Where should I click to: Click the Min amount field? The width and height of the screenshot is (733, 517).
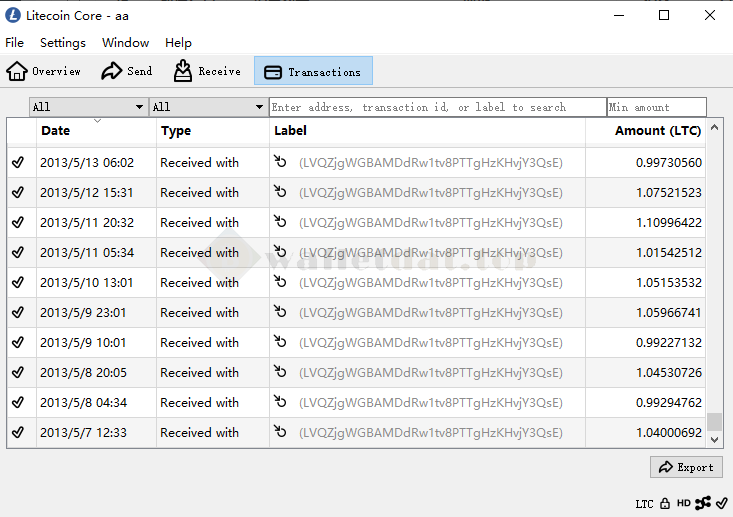(x=656, y=107)
